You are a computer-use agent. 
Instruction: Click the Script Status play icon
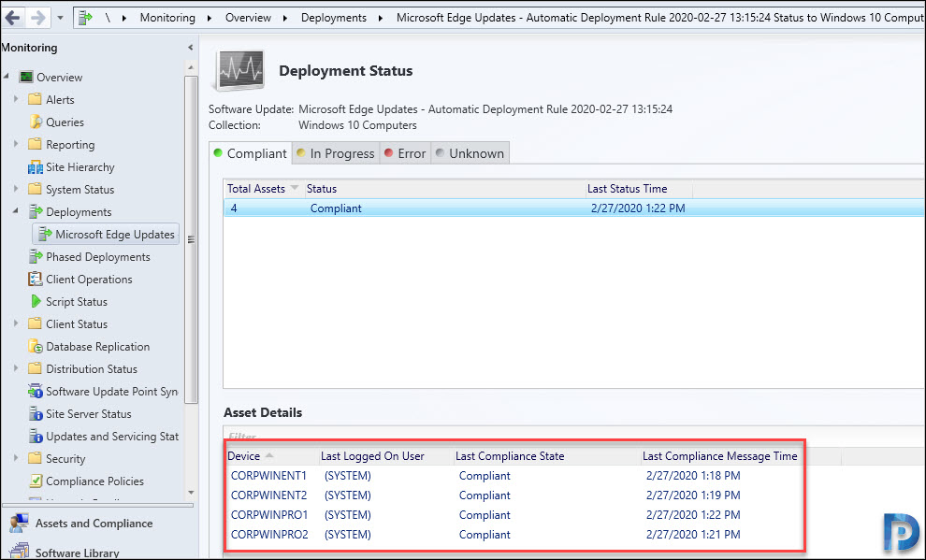pos(36,302)
